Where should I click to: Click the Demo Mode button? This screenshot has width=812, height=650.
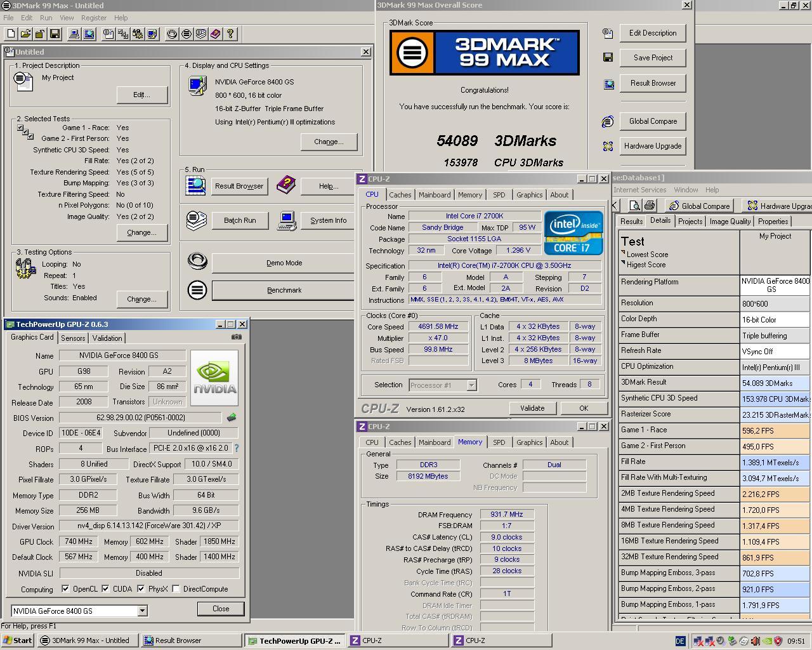click(x=284, y=263)
